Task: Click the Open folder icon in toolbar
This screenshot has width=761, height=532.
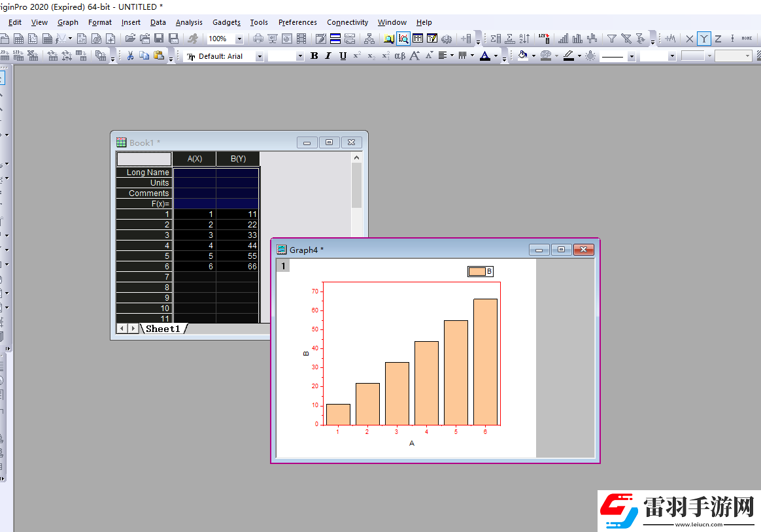Action: (x=130, y=39)
